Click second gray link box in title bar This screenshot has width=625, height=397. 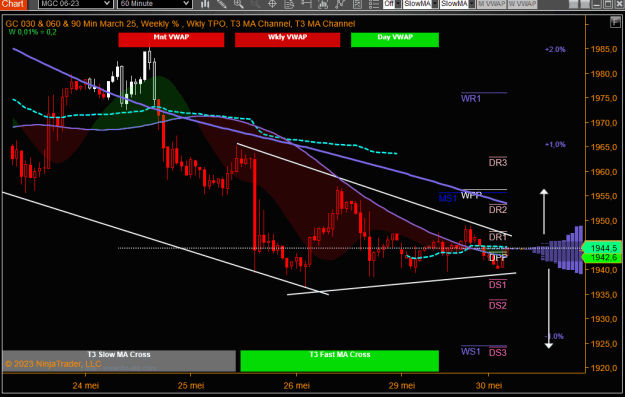584,4
